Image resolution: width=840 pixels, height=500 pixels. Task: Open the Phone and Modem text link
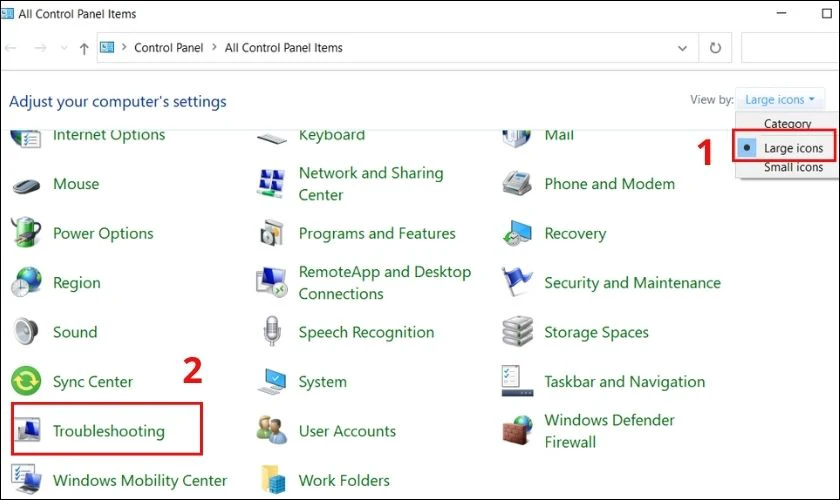(x=610, y=184)
